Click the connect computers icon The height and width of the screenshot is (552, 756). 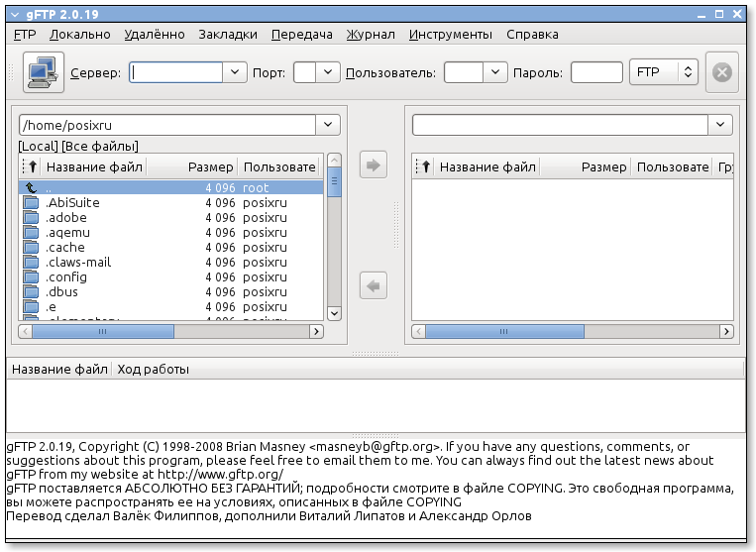(44, 72)
